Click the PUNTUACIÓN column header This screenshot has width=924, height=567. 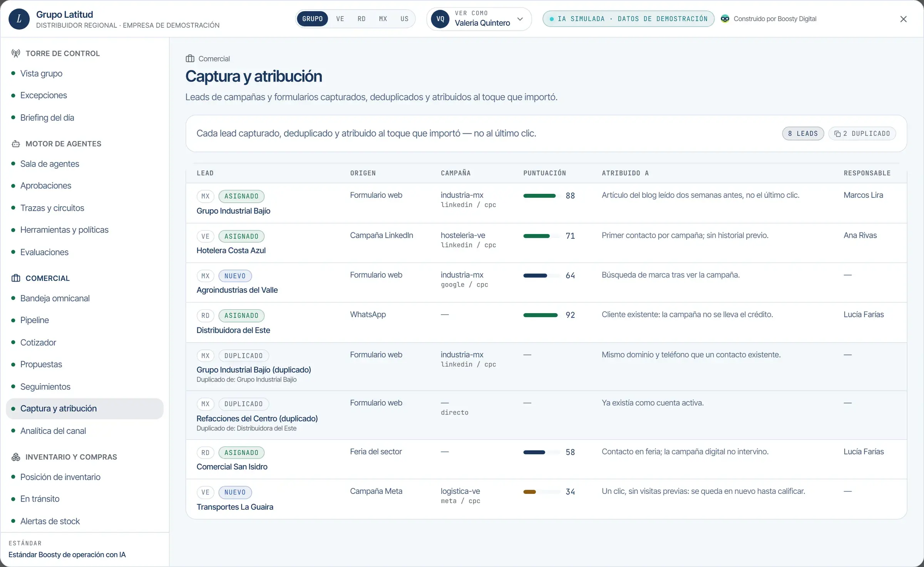[x=544, y=173]
